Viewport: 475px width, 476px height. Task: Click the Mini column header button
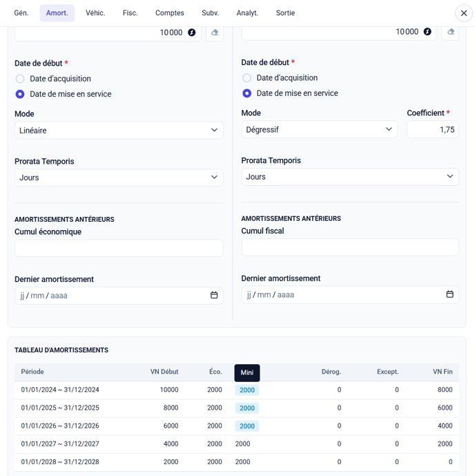[247, 372]
